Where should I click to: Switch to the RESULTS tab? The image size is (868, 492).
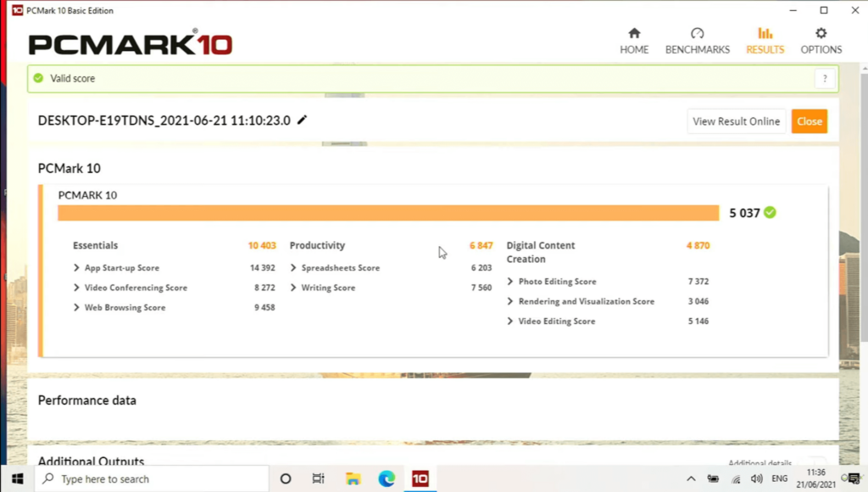(765, 41)
